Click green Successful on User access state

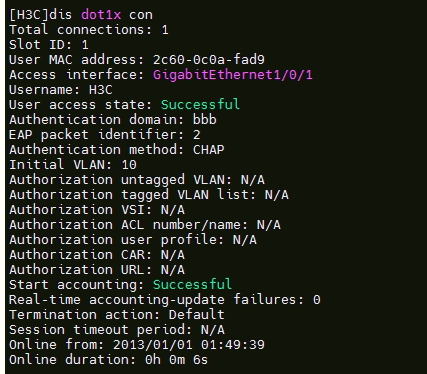[x=200, y=105]
